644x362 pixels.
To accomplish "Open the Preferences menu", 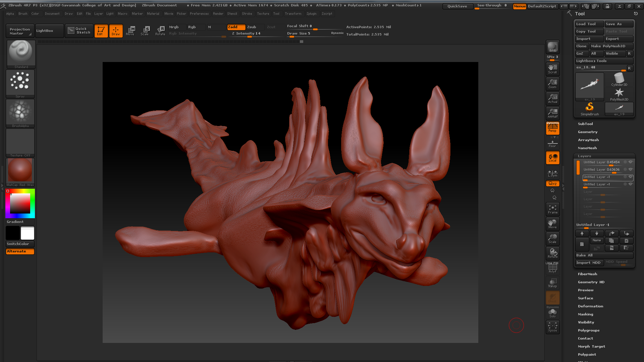I will (x=199, y=14).
